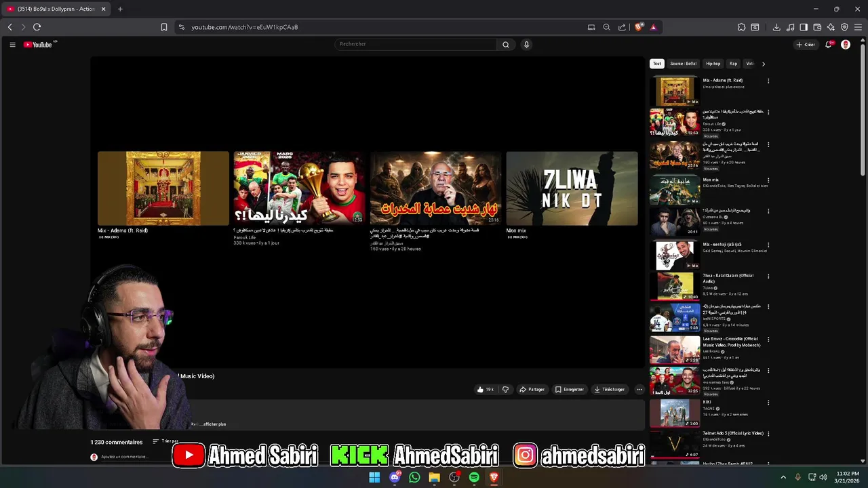Viewport: 868px width, 488px height.
Task: Expand the description via afficher plus
Action: pos(215,424)
